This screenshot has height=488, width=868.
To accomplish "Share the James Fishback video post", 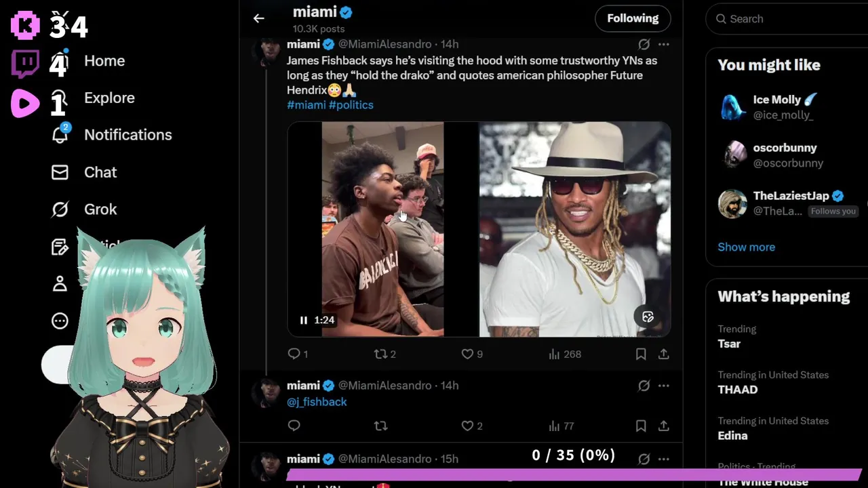I will click(x=664, y=354).
